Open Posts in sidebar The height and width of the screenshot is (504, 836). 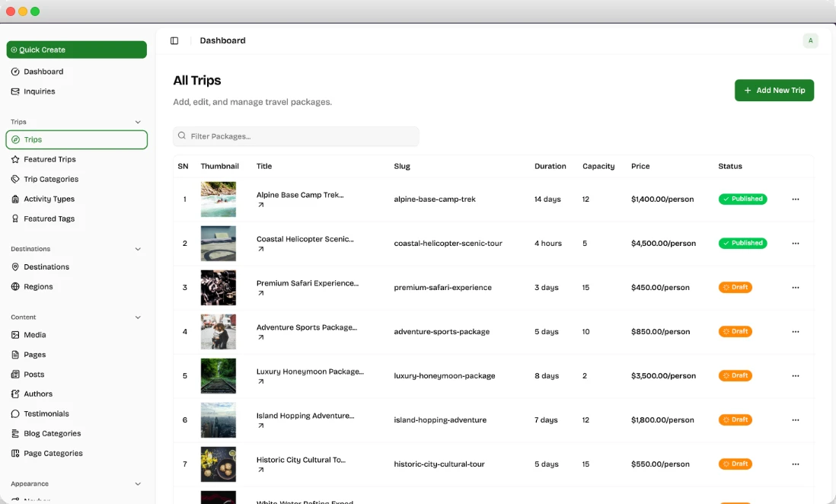(76, 375)
